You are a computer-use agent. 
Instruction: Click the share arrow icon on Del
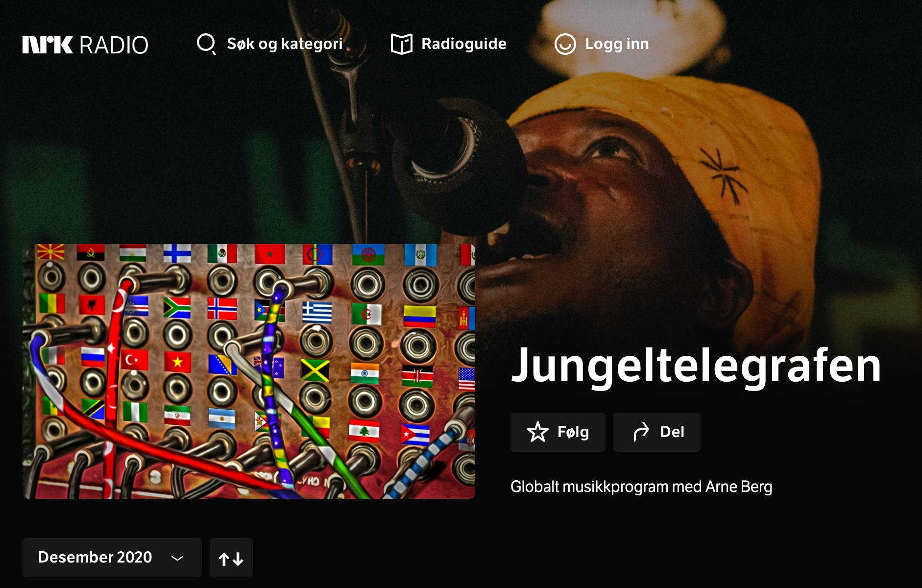[641, 432]
